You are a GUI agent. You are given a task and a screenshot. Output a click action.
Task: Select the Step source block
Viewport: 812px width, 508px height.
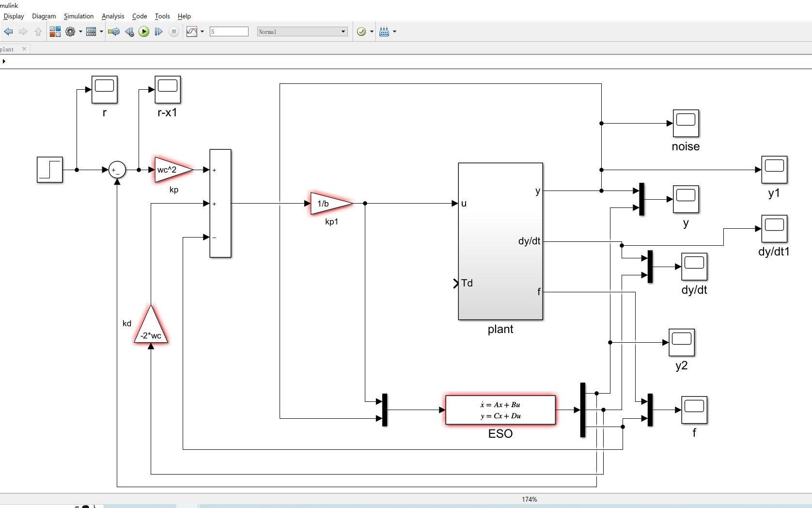pyautogui.click(x=50, y=170)
